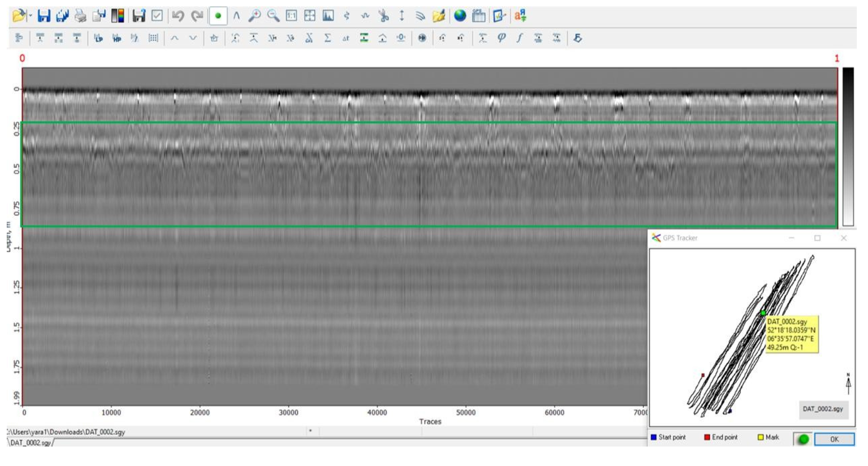Click the zoom in magnifier icon
868x466 pixels.
coord(254,16)
